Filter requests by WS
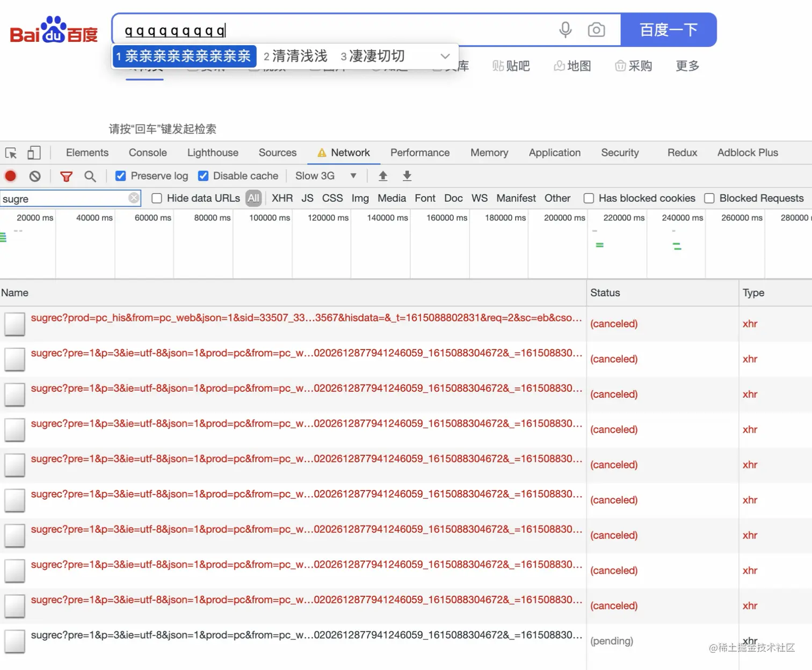This screenshot has height=670, width=812. click(x=480, y=198)
